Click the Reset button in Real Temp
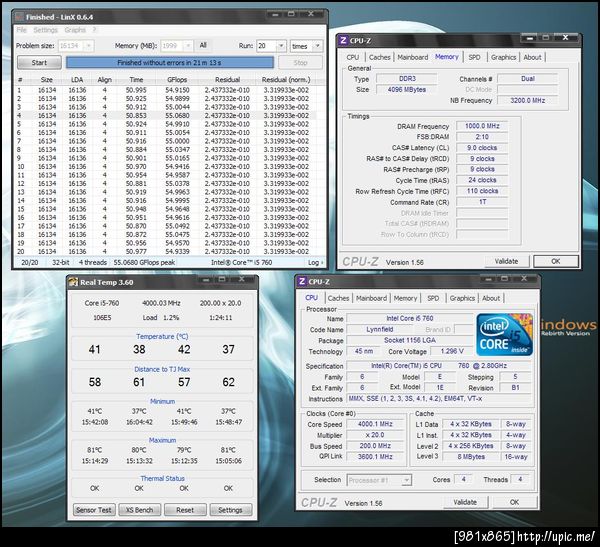The image size is (600, 547). pyautogui.click(x=185, y=510)
